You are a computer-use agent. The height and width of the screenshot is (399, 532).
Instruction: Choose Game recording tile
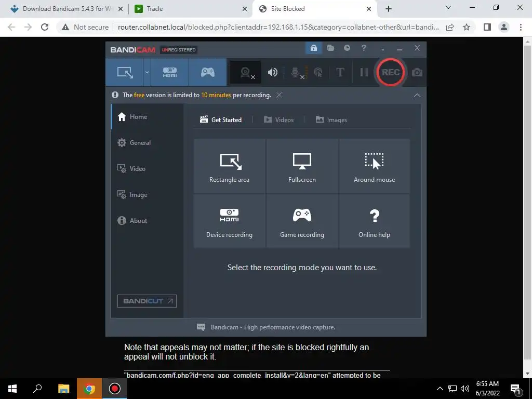pyautogui.click(x=302, y=221)
